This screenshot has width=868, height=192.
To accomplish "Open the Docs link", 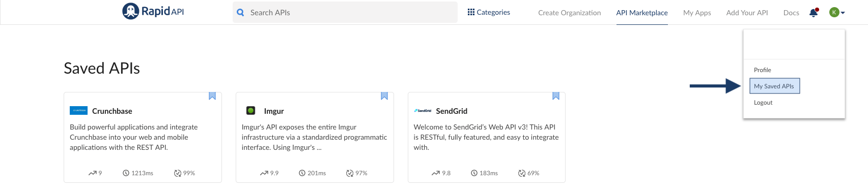I will [791, 13].
